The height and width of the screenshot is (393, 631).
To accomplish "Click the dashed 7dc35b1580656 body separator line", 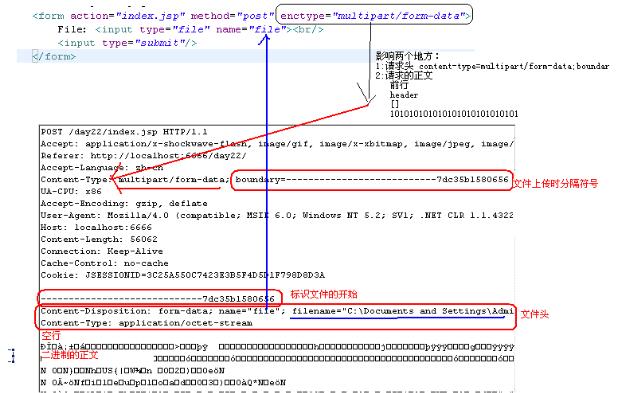I will click(x=158, y=299).
